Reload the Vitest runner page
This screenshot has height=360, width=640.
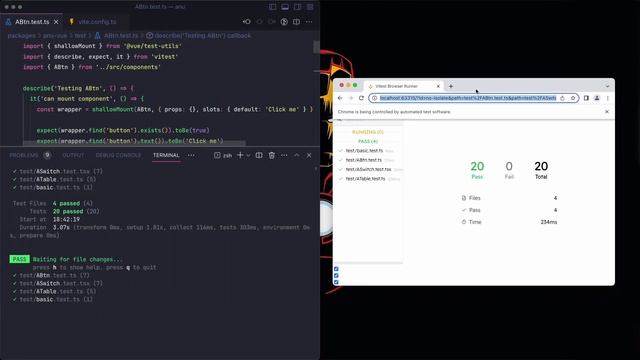point(361,98)
